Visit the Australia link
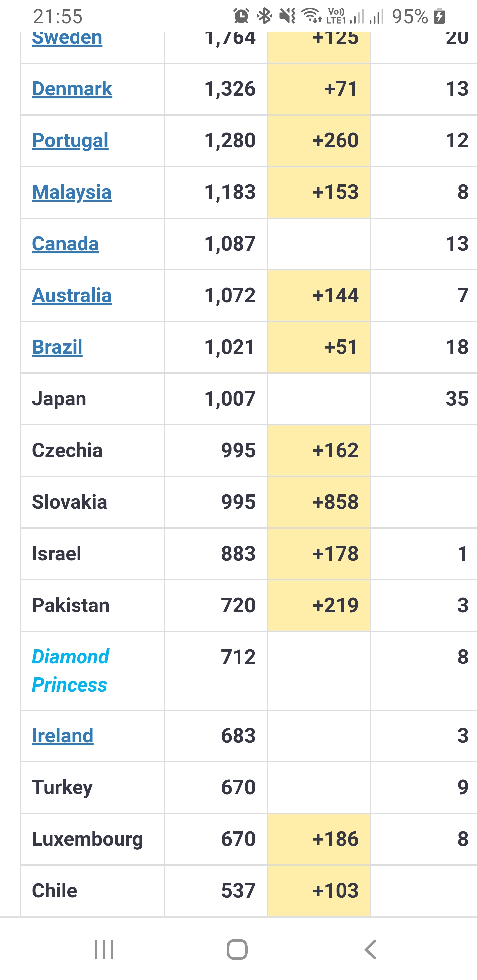The height and width of the screenshot is (980, 477). [72, 296]
